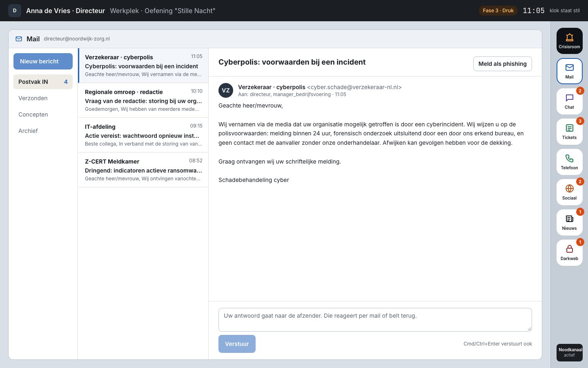Open the Darkweb app
Screen dimensions: 588x368
[x=569, y=253]
